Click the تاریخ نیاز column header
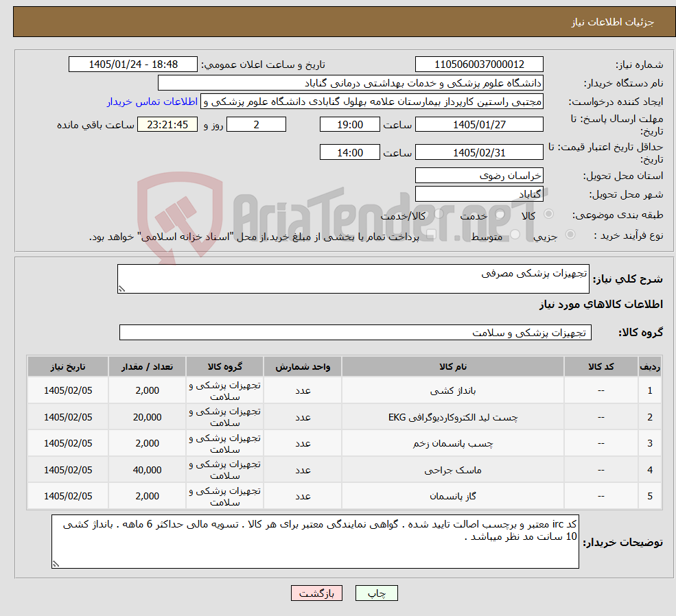 point(68,366)
